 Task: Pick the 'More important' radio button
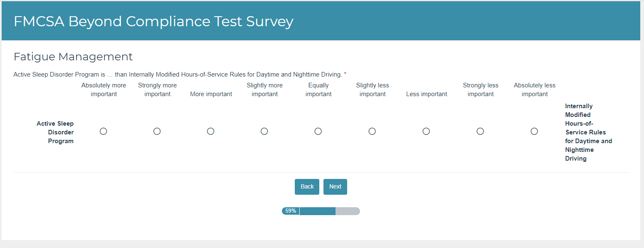point(211,131)
